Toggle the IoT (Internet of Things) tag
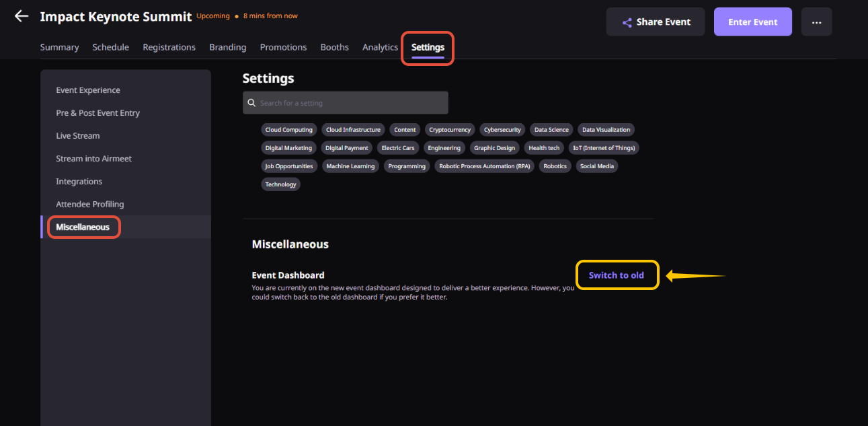 [x=604, y=148]
